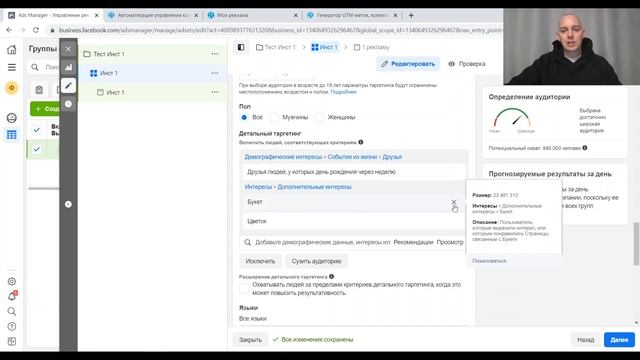Click breadcrumb Тест Инст 1

coord(276,47)
